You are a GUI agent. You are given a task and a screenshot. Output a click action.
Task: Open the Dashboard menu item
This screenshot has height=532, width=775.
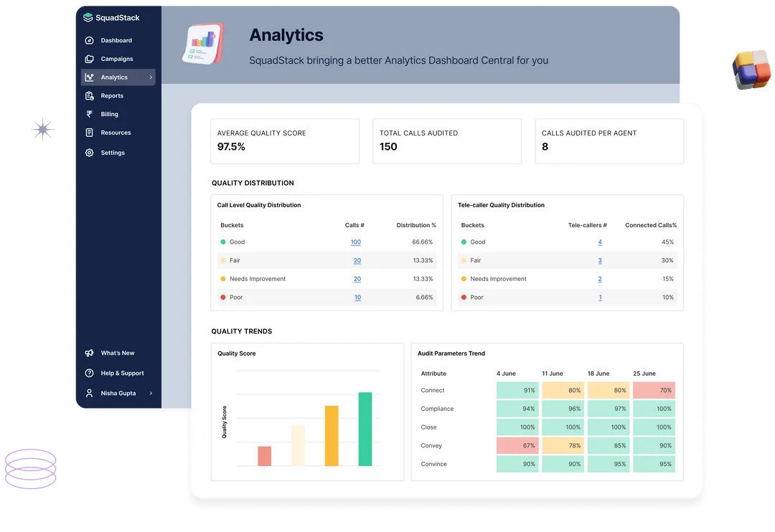click(116, 40)
